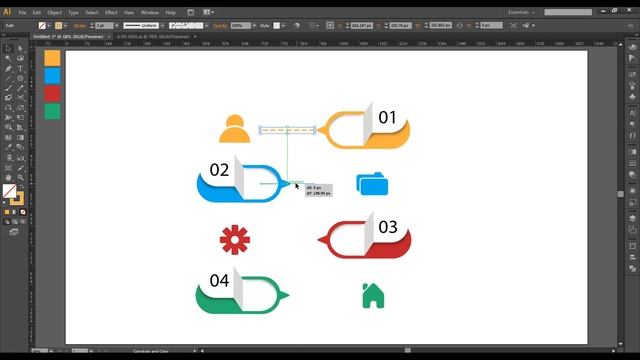Select the Paintbrush tool
Image resolution: width=640 pixels, height=360 pixels.
pyautogui.click(x=8, y=88)
